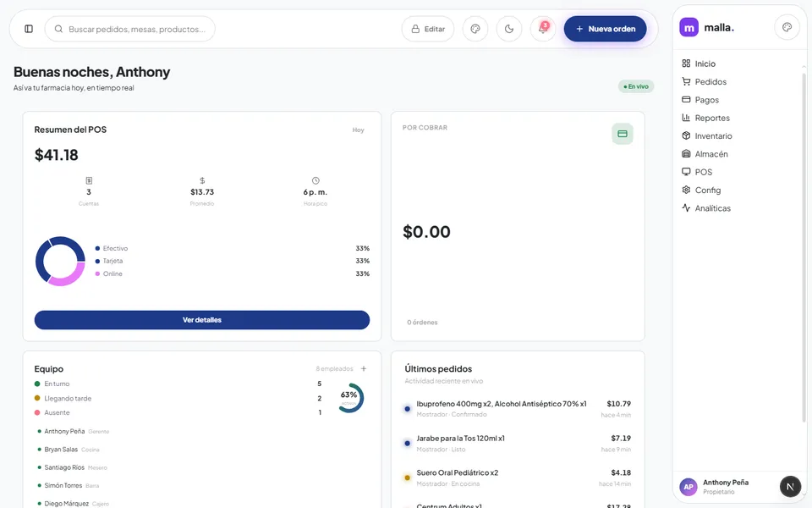Image resolution: width=812 pixels, height=508 pixels.
Task: Click the Editar button
Action: coord(428,29)
